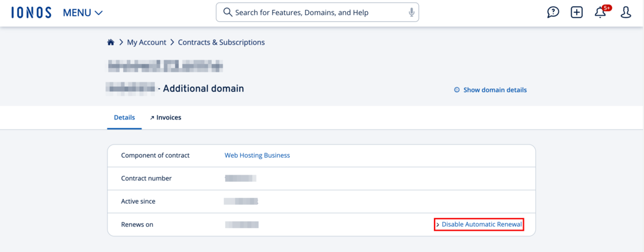Open the Web Hosting Business contract link

coord(257,156)
